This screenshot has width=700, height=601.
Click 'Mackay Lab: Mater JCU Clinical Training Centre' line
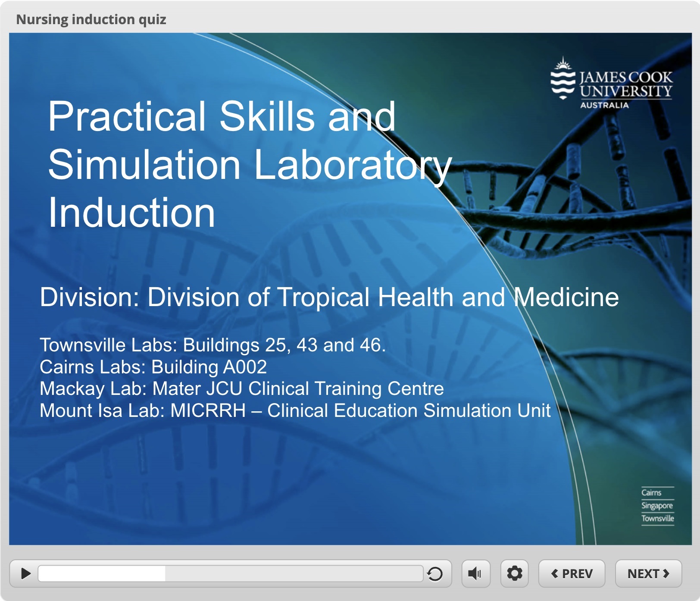coord(242,388)
